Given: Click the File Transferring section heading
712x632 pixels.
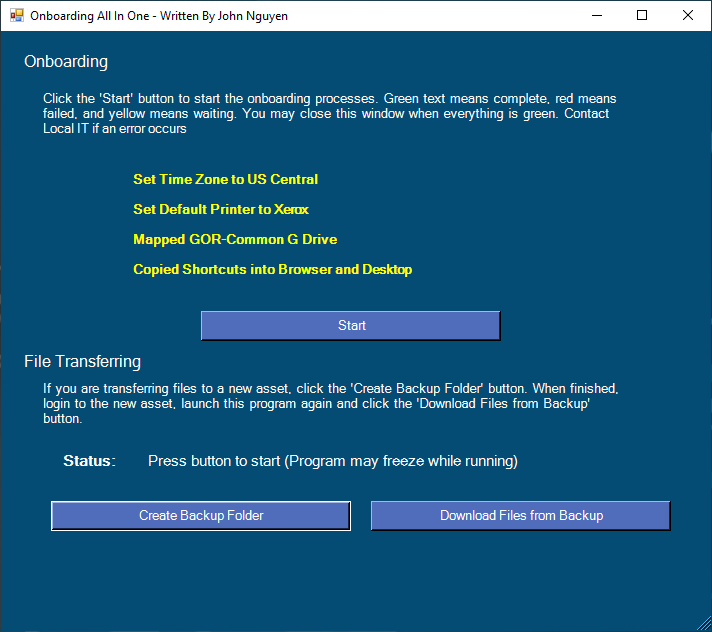Looking at the screenshot, I should [82, 361].
